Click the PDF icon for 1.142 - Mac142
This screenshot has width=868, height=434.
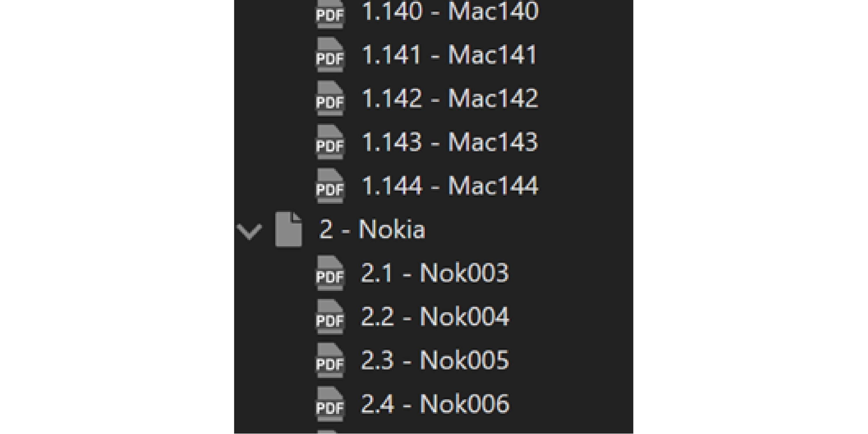(329, 98)
